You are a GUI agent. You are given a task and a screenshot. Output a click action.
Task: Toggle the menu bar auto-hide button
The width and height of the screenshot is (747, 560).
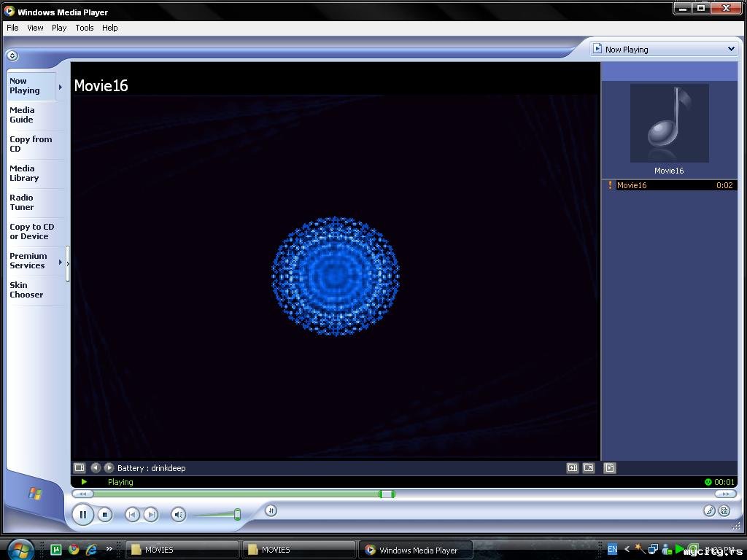coord(12,55)
